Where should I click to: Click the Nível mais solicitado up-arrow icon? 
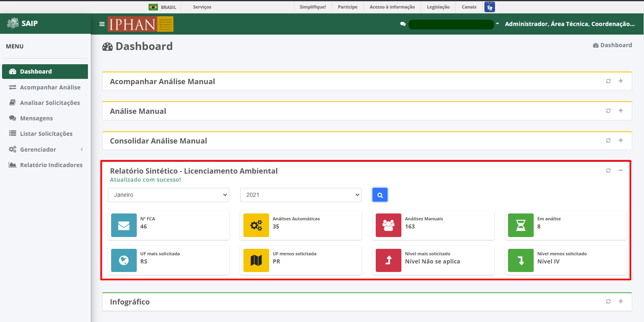[x=388, y=260]
